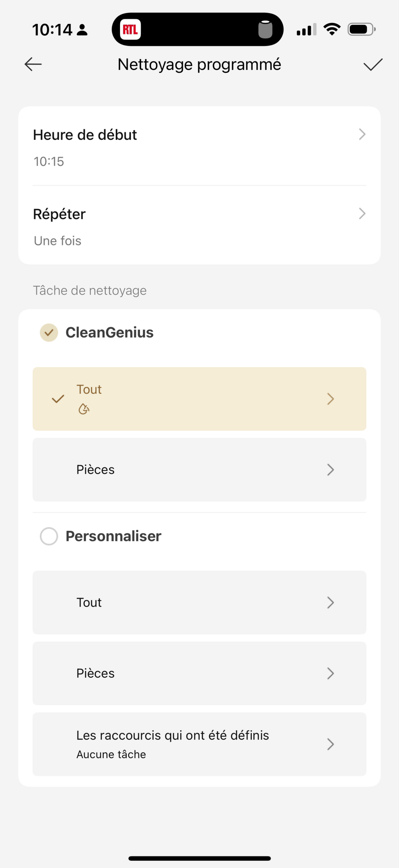
Task: Tap the battery status icon
Action: pos(361,29)
